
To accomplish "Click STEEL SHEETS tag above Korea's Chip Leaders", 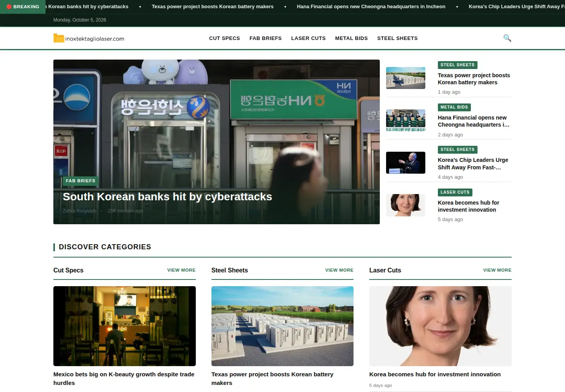I will point(457,150).
